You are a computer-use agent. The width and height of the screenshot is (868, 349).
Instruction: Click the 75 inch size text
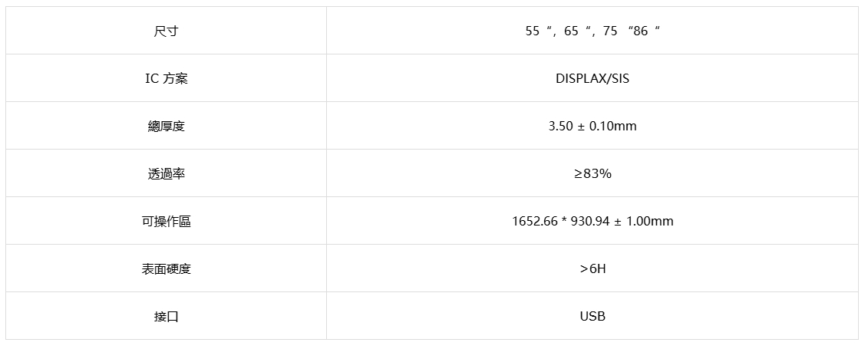[x=610, y=31]
